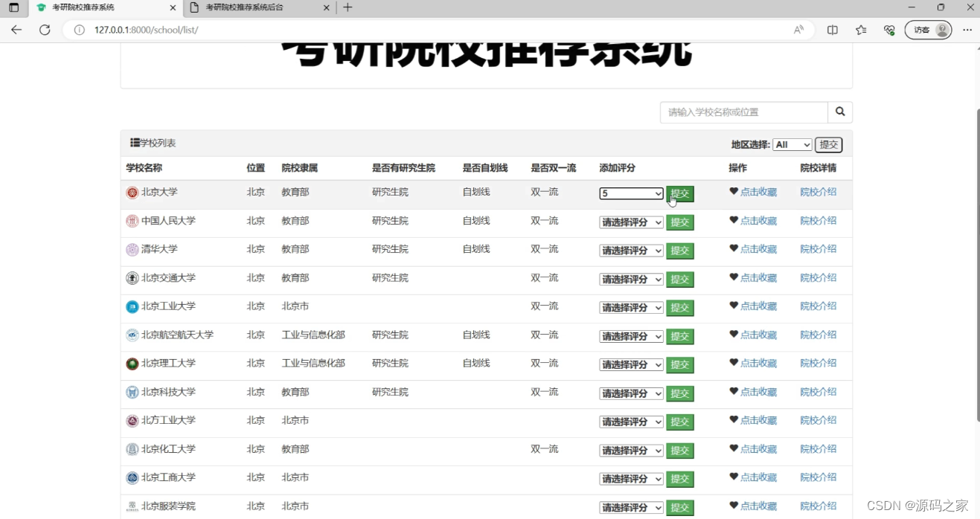This screenshot has width=980, height=519.
Task: Click the school name search input field
Action: pyautogui.click(x=744, y=112)
